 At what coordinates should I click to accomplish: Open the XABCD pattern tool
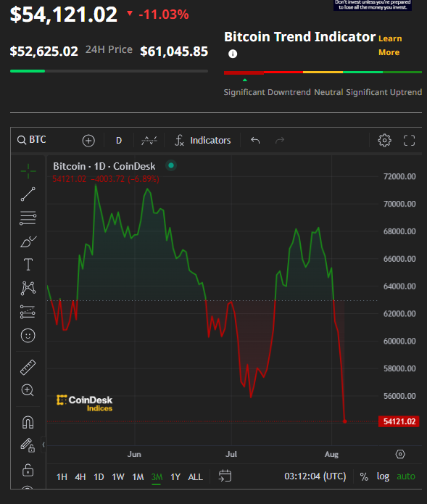28,288
